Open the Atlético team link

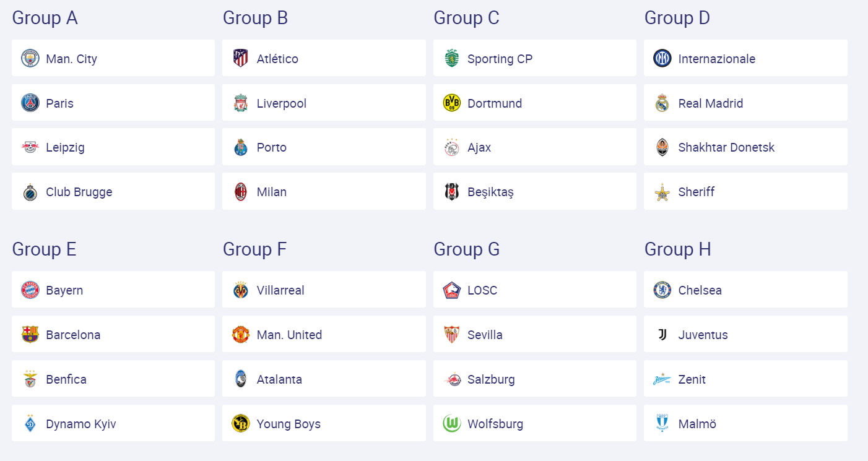pyautogui.click(x=277, y=59)
